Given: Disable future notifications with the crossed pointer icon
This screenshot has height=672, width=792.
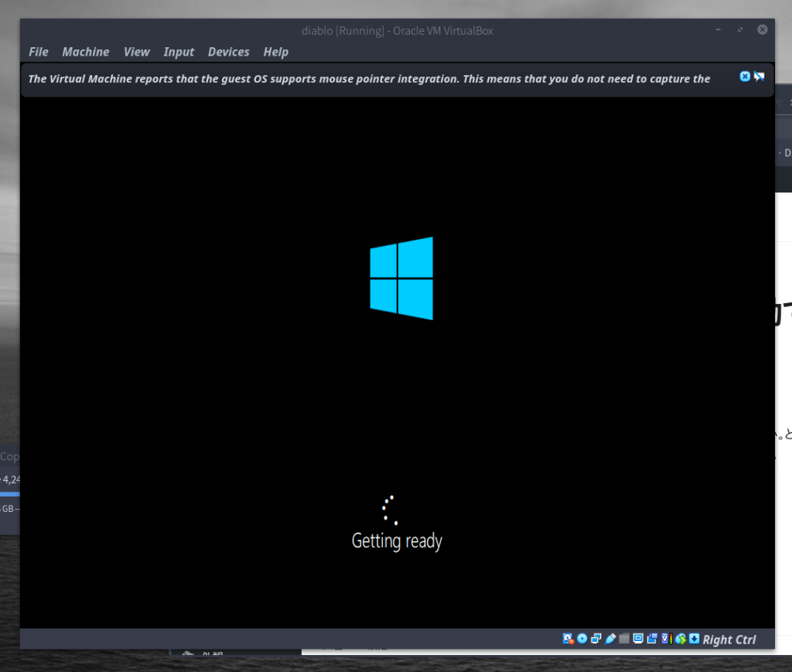Looking at the screenshot, I should coord(760,76).
